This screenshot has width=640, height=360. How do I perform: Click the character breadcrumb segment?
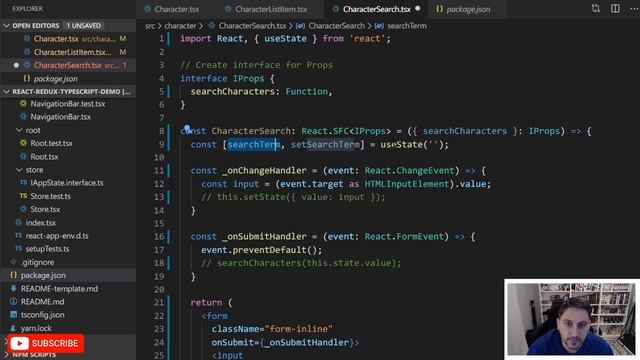pos(180,26)
